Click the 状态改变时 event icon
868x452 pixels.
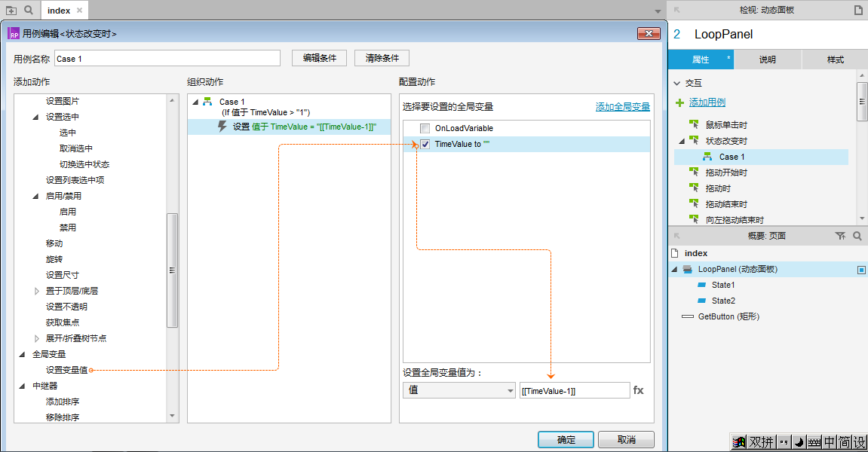[694, 141]
